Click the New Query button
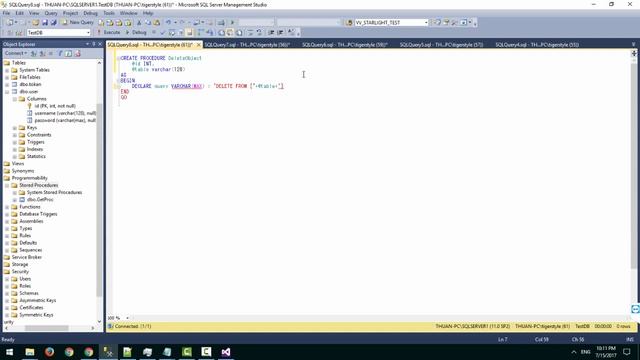Screen dimensions: 640x360 click(x=78, y=22)
